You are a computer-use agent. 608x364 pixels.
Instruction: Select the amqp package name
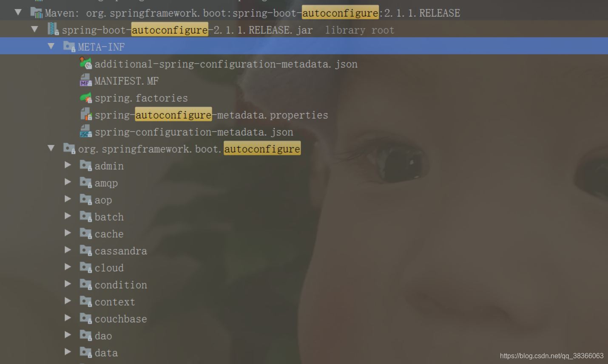[x=106, y=183]
